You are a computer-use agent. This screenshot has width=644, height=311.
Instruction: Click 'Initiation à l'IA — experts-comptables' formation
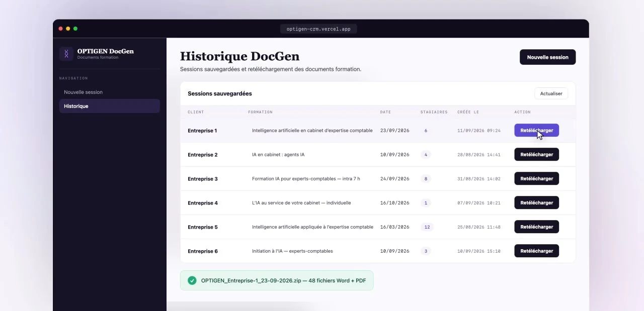pyautogui.click(x=292, y=251)
